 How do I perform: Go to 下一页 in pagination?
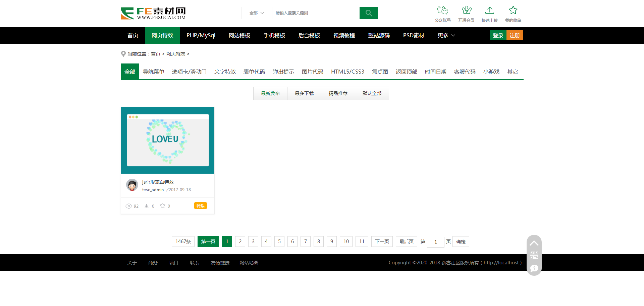click(x=382, y=242)
